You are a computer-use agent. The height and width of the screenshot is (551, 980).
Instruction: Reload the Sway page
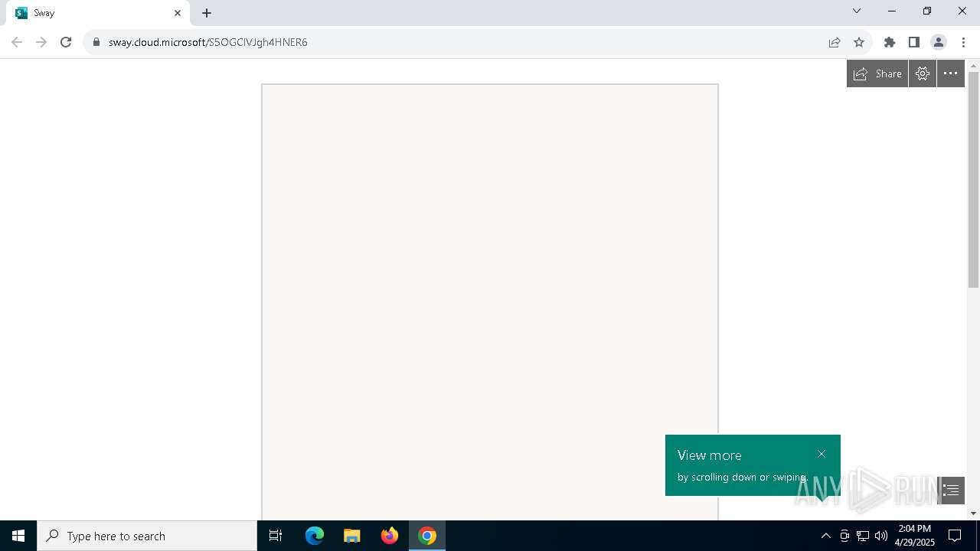click(66, 42)
